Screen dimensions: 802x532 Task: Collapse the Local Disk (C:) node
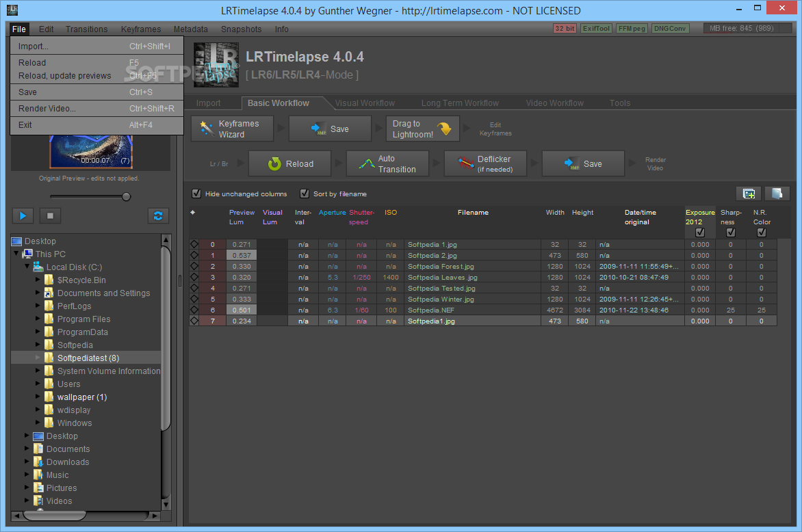point(27,266)
